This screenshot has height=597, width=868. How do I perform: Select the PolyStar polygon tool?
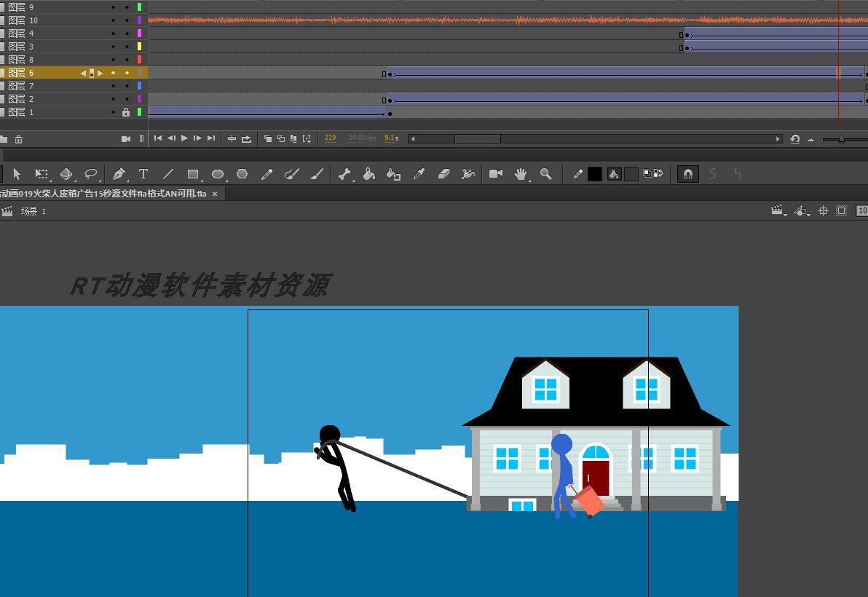(242, 174)
